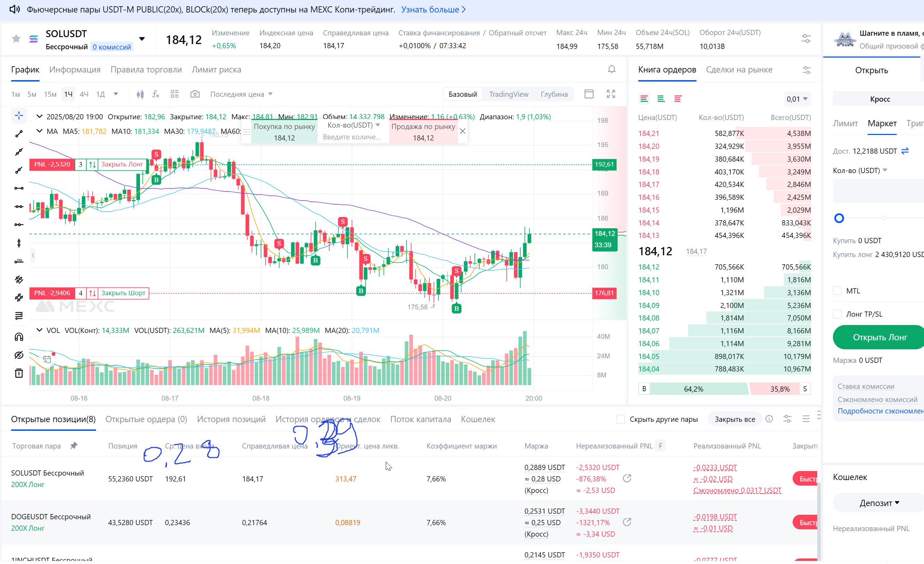Close the quick market trade panel
The height and width of the screenshot is (564, 924).
pyautogui.click(x=462, y=131)
